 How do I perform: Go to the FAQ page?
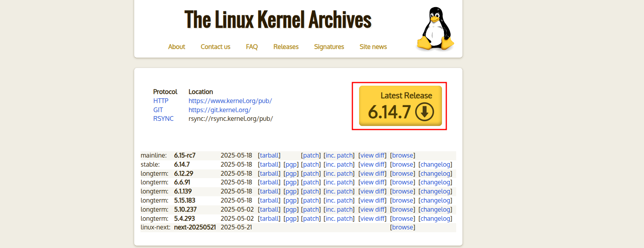(252, 47)
